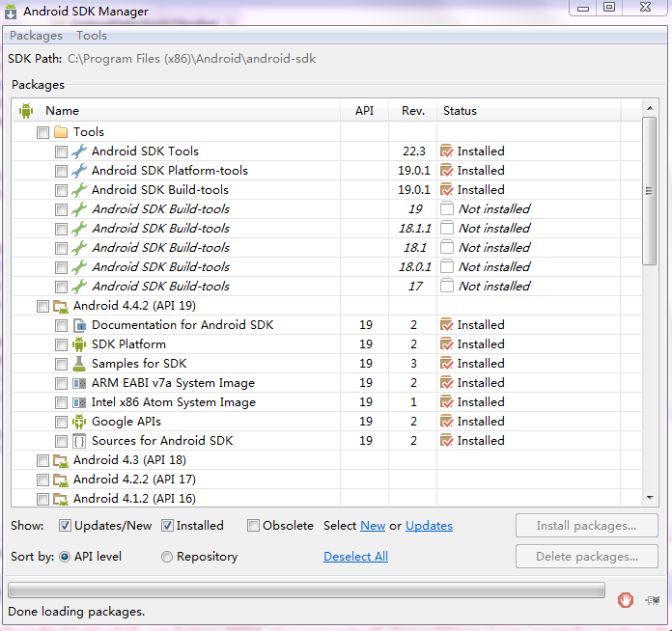Select the Android 4.3 (API 18) row
Image resolution: width=672 pixels, height=631 pixels.
pos(326,460)
